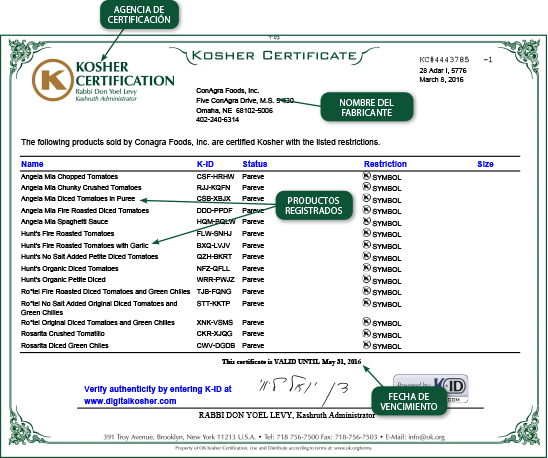Click the circled-K symbol for Rosarita Diced Green Chiles
The width and height of the screenshot is (548, 458).
pyautogui.click(x=366, y=345)
